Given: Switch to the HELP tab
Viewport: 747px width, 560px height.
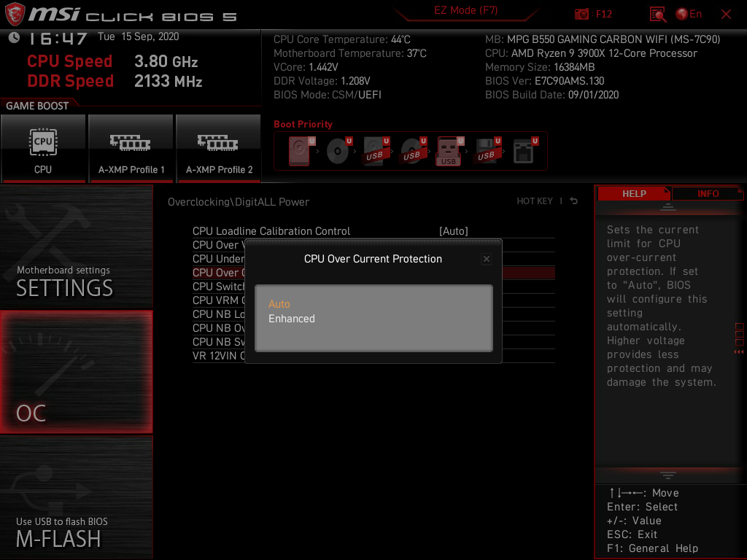Looking at the screenshot, I should point(634,193).
